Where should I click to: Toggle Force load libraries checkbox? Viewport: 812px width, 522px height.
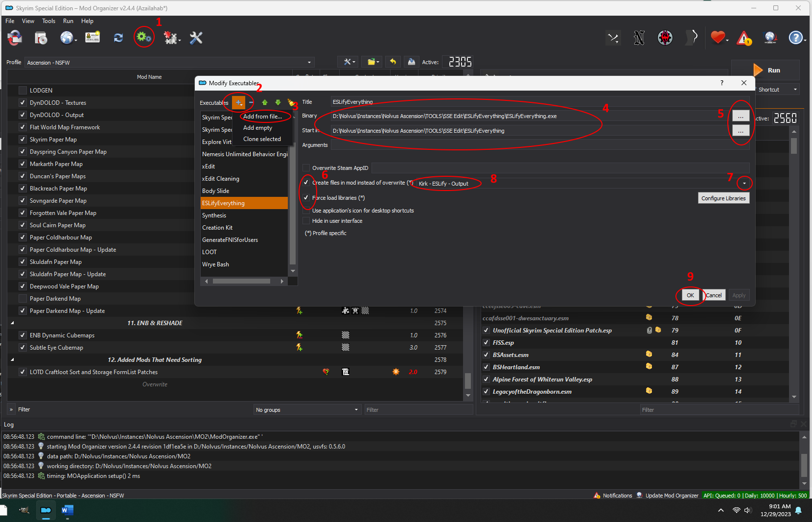[306, 198]
